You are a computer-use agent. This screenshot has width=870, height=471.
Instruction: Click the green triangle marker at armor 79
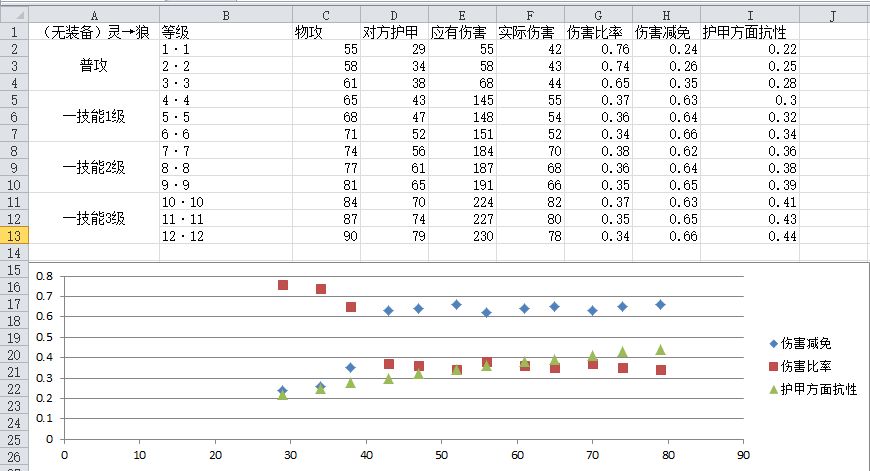[660, 350]
